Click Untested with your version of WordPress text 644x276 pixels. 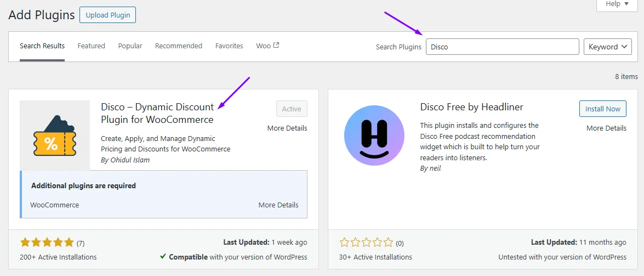tap(562, 257)
